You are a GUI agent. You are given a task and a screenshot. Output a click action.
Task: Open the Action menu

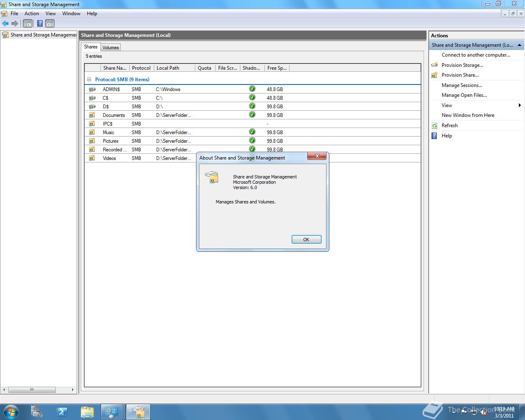(x=32, y=14)
